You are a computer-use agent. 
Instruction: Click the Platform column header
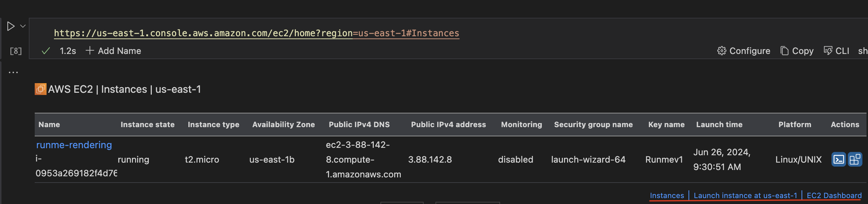pyautogui.click(x=795, y=125)
